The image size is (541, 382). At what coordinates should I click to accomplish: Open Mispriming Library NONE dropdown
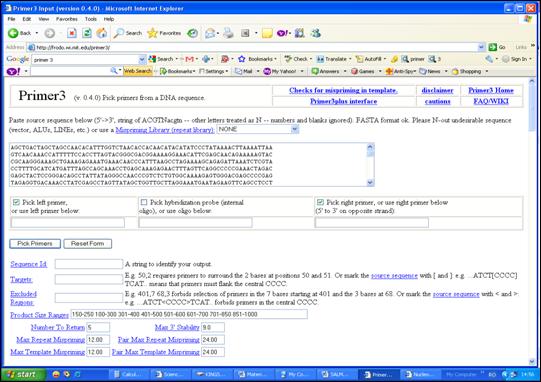[x=258, y=129]
